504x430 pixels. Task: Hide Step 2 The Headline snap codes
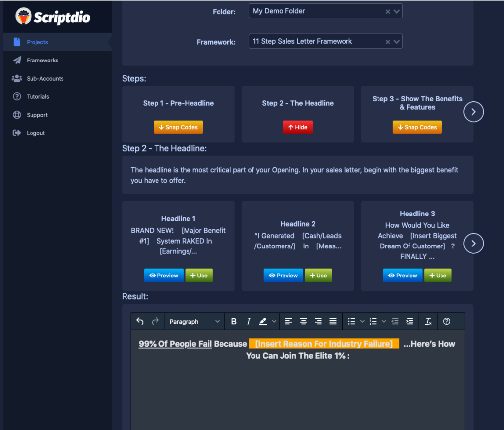[x=298, y=127]
